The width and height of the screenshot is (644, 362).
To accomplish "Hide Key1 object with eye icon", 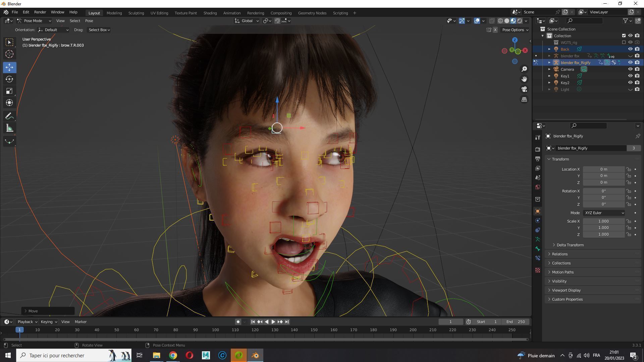I will 630,76.
